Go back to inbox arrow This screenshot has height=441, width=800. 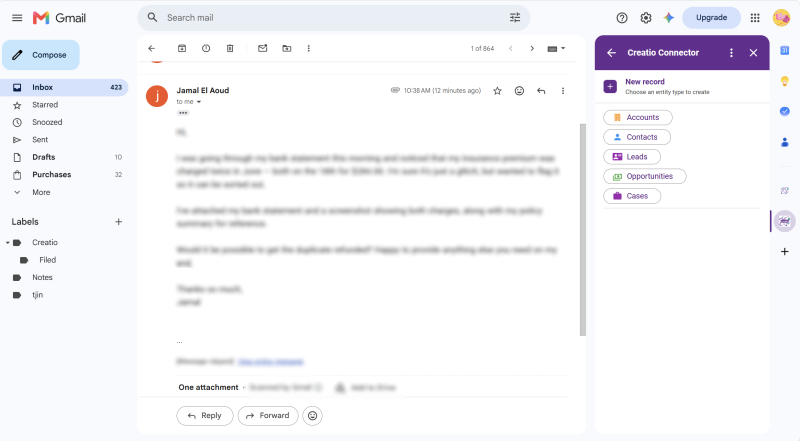pos(152,48)
